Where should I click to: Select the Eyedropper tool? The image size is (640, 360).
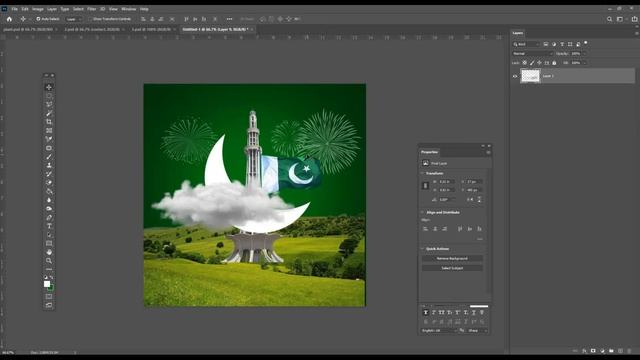point(49,139)
